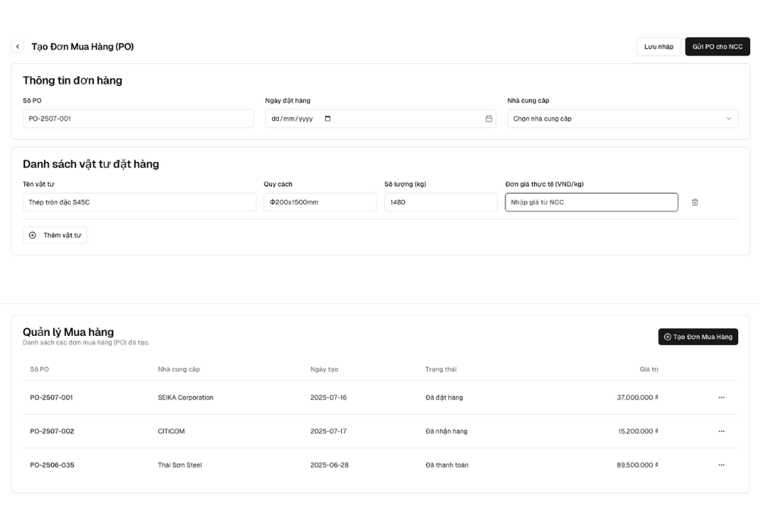Click Tạo Đơn Mua Hàng button
The image size is (760, 532).
pos(698,337)
